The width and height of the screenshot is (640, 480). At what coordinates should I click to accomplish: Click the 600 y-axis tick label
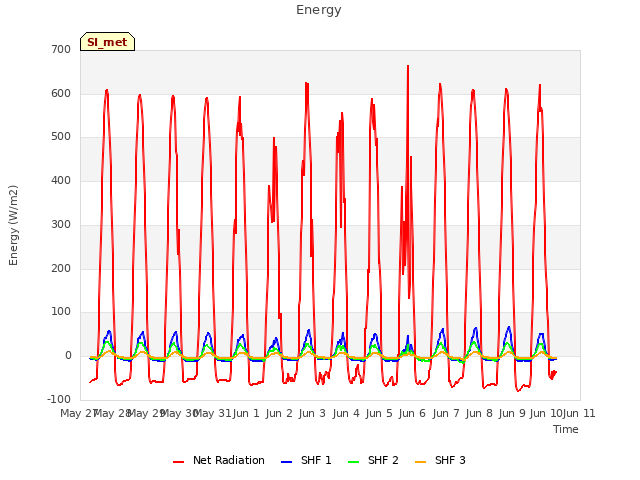pos(61,93)
